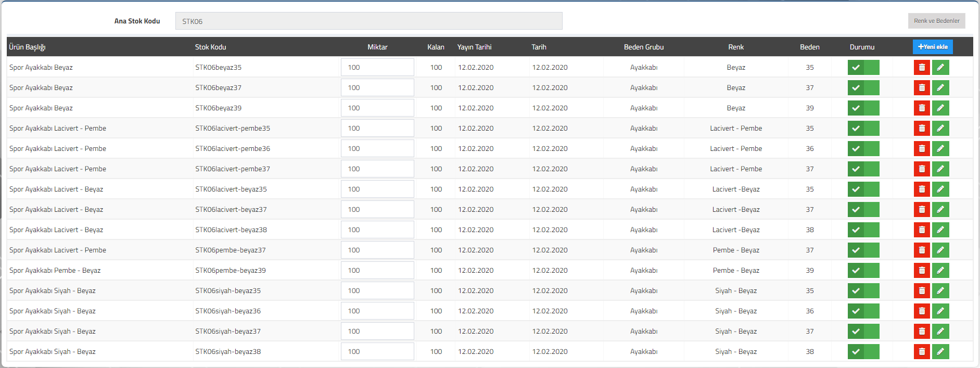Delete the STK06pembe-beyaz37 row
Image resolution: width=980 pixels, height=368 pixels.
pos(922,250)
